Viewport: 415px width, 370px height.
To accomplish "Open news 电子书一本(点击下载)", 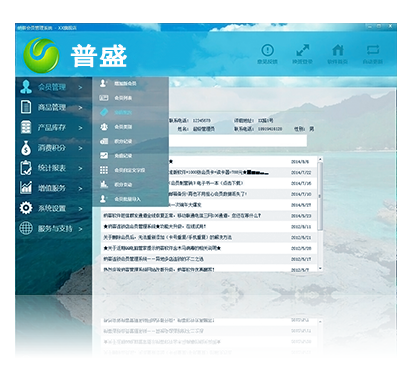I will 206,183.
